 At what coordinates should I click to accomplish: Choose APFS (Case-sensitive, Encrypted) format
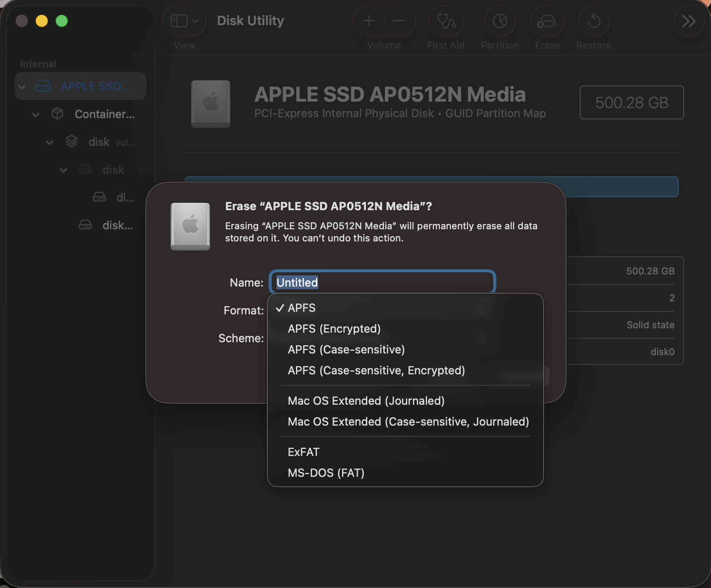(376, 370)
